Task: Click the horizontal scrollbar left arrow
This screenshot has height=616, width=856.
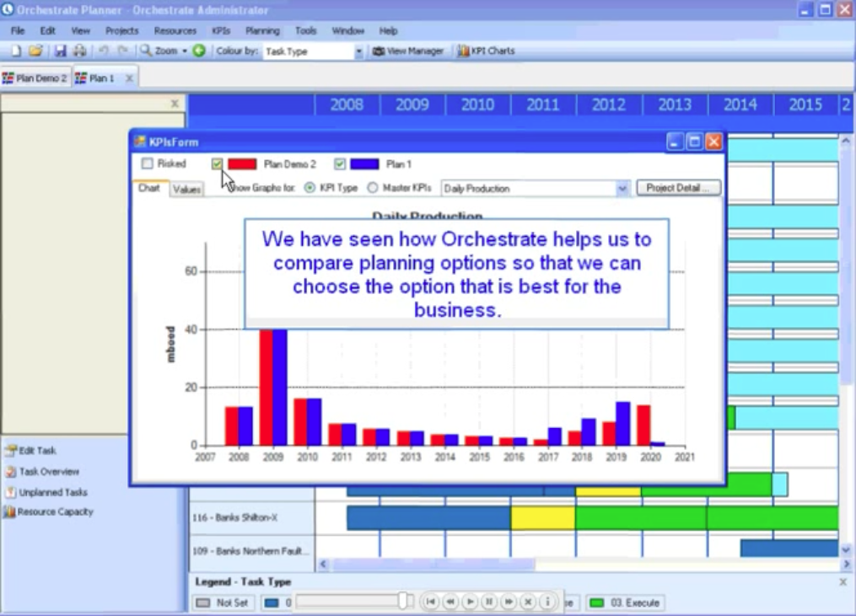Action: point(323,564)
